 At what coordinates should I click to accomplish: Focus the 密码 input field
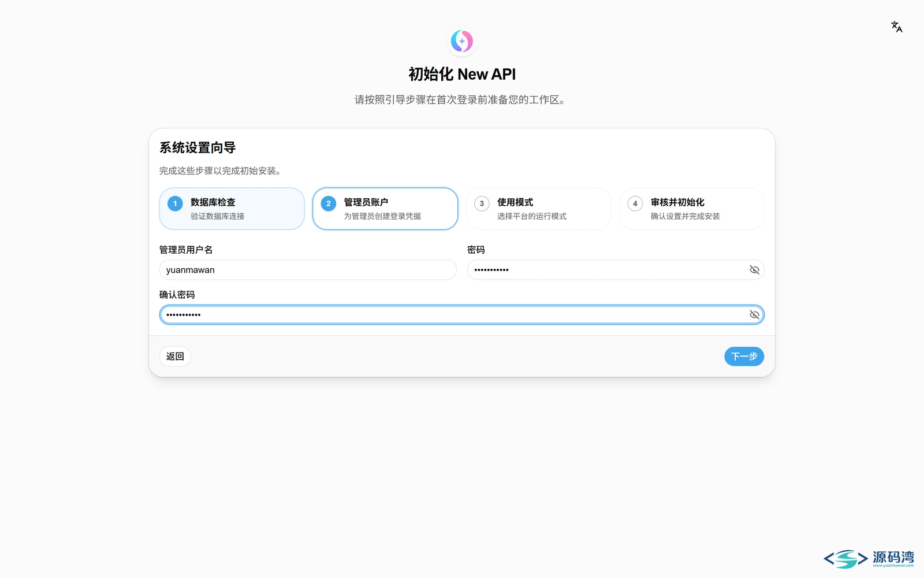(616, 270)
